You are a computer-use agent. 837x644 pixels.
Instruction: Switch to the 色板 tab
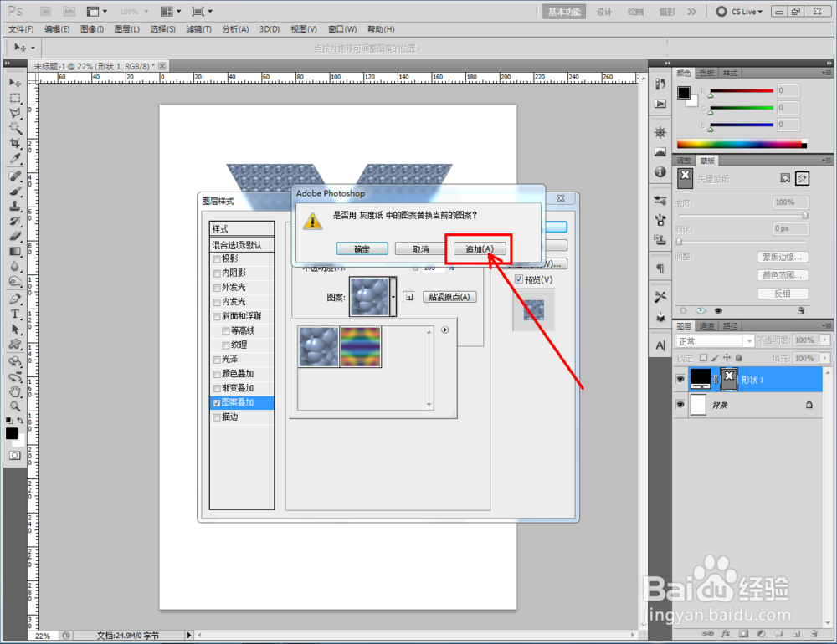click(x=706, y=73)
